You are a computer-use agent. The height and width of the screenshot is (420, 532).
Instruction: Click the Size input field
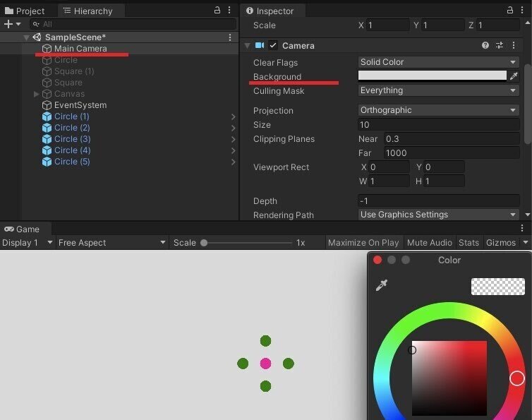click(x=438, y=125)
